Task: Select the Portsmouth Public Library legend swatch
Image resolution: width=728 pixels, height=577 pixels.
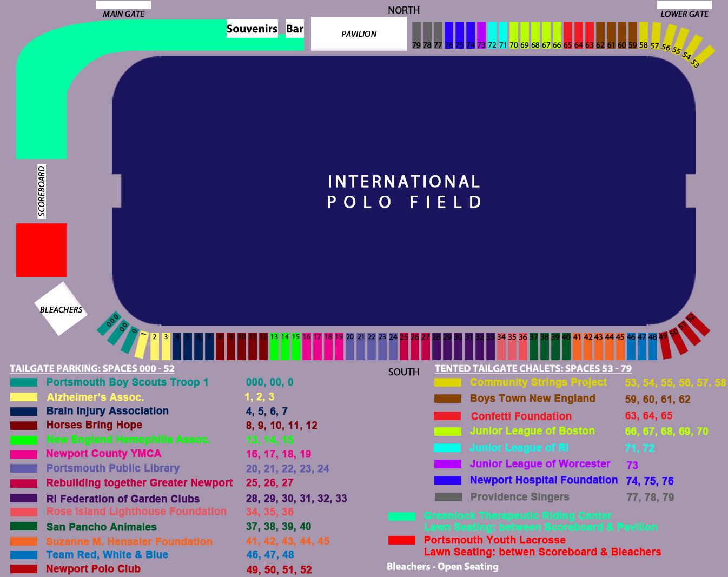Action: tap(24, 468)
